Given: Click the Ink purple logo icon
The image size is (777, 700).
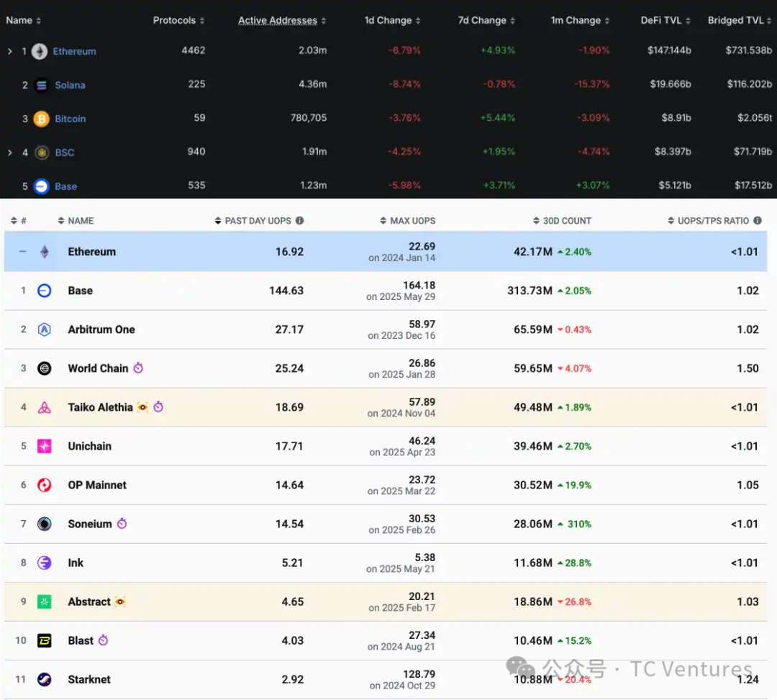Looking at the screenshot, I should click(45, 563).
